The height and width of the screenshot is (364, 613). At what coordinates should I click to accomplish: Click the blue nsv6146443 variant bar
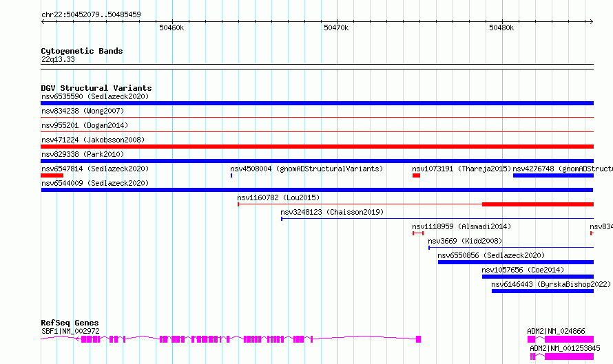coord(543,291)
